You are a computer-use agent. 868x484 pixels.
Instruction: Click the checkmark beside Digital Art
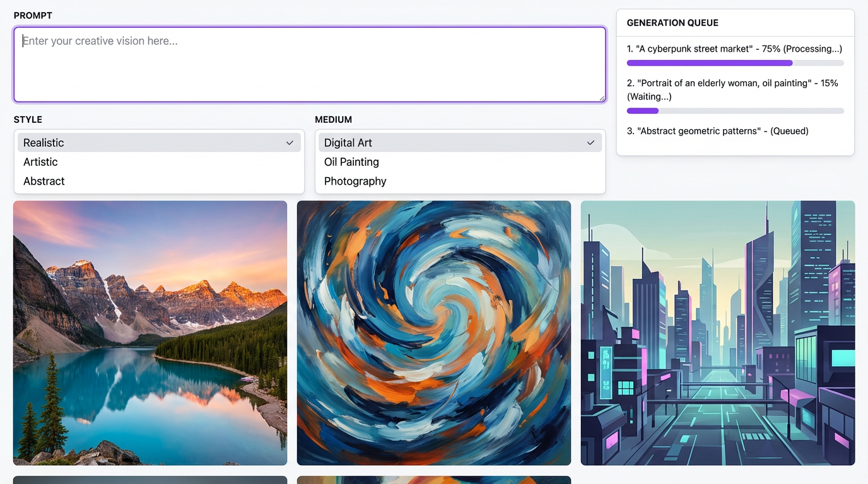pyautogui.click(x=590, y=143)
